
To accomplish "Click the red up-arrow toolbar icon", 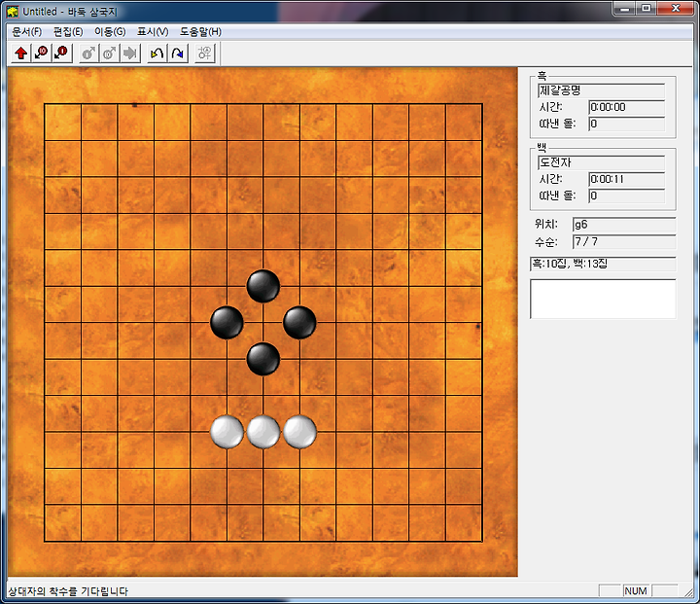I will click(x=21, y=53).
